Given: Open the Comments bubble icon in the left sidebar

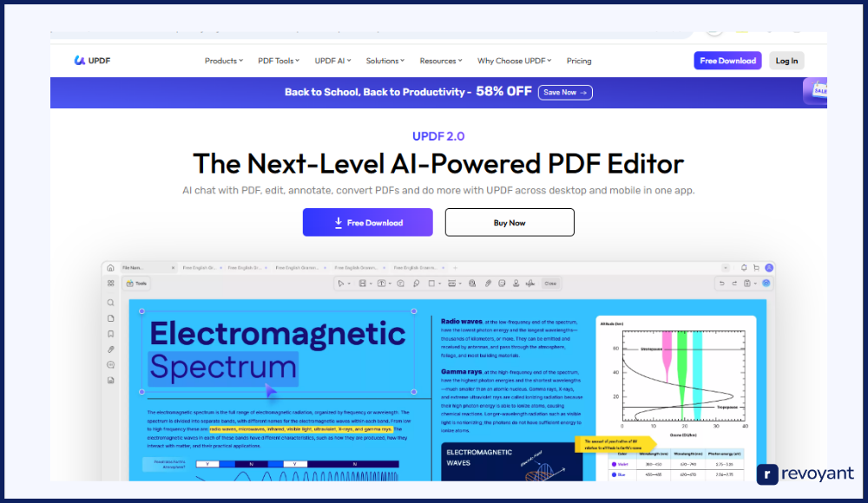Looking at the screenshot, I should point(111,364).
